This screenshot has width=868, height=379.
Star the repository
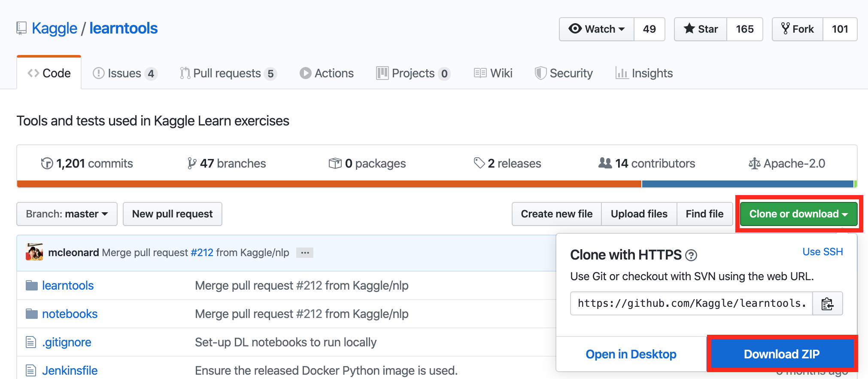[701, 29]
